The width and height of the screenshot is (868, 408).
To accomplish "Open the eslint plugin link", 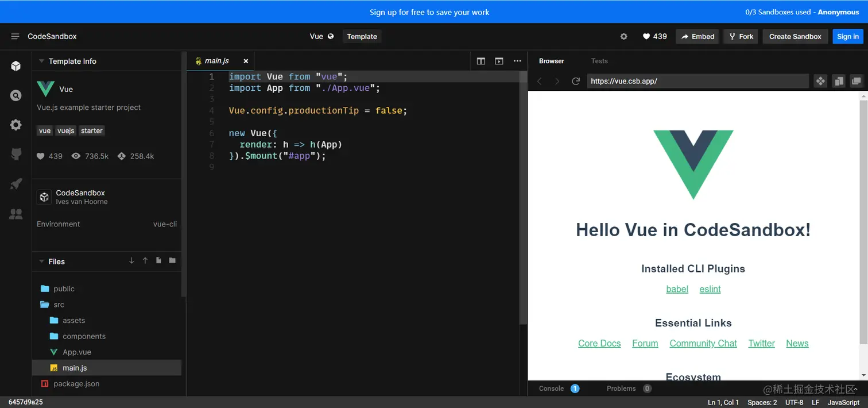I will (x=710, y=289).
